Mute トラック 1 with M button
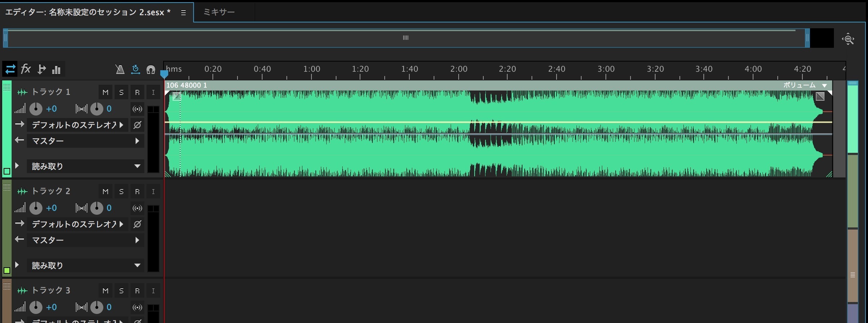 (106, 92)
